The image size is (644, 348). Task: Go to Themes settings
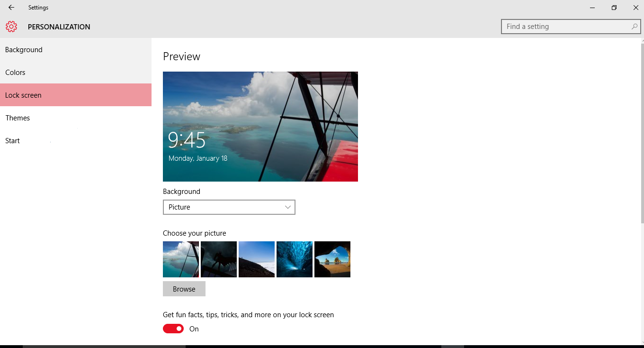tap(18, 118)
